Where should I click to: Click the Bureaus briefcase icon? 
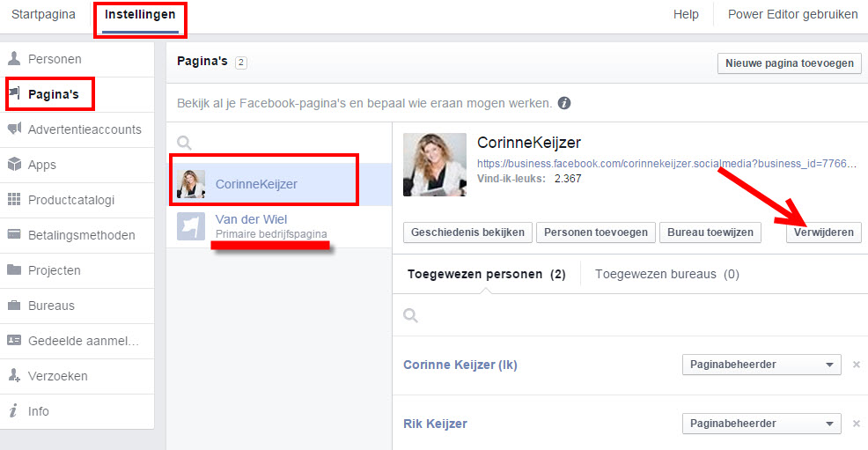pos(14,306)
